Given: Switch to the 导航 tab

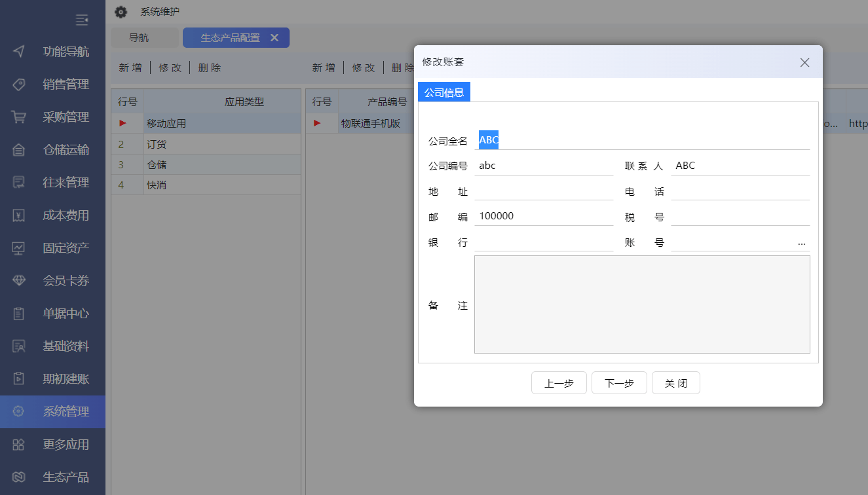Looking at the screenshot, I should point(144,38).
